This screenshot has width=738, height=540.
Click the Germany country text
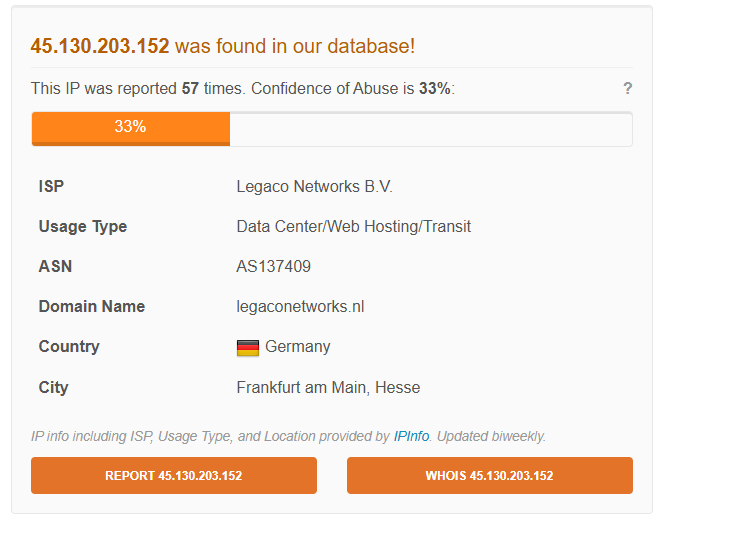(297, 347)
